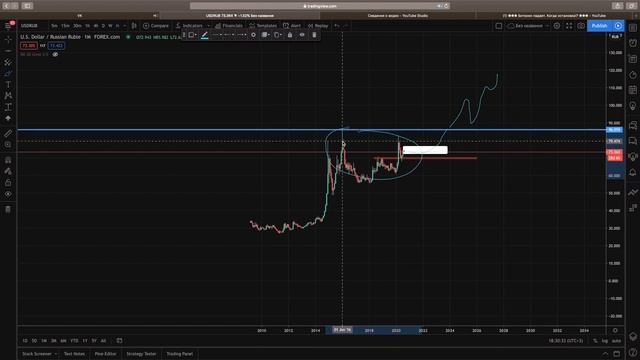Click the blue buy price box
The image size is (640, 360).
point(56,46)
